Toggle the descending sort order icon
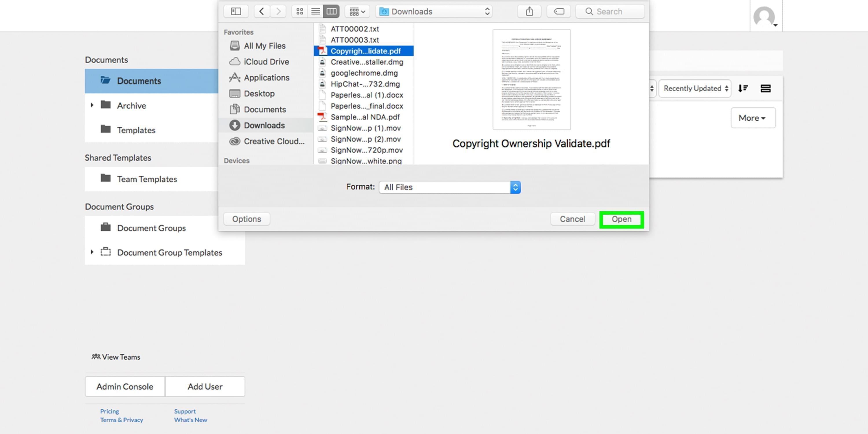This screenshot has width=868, height=434. 743,88
